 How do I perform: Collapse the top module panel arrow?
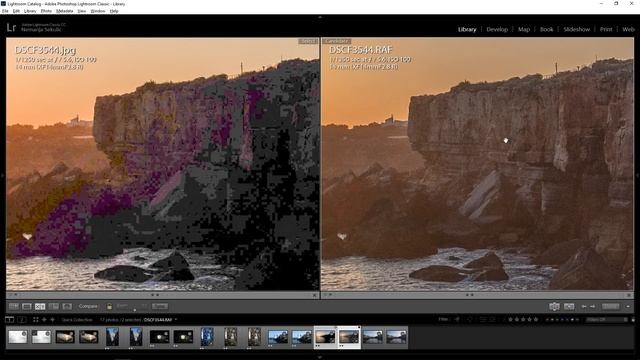pyautogui.click(x=320, y=18)
